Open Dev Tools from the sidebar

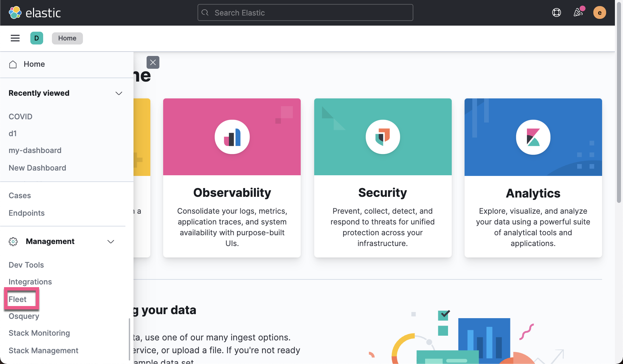coord(26,265)
